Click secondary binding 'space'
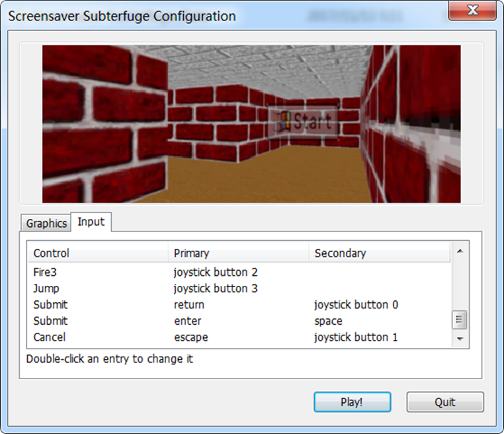 click(x=328, y=322)
